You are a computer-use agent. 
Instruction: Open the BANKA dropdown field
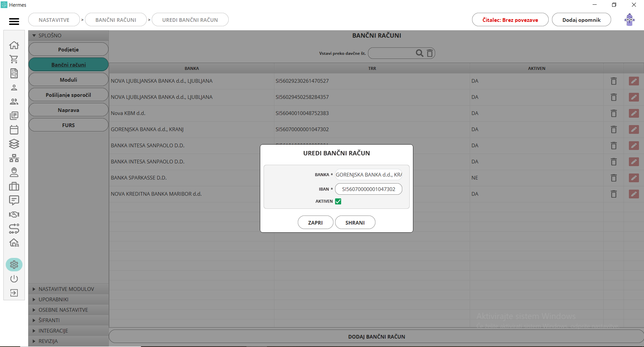point(369,175)
